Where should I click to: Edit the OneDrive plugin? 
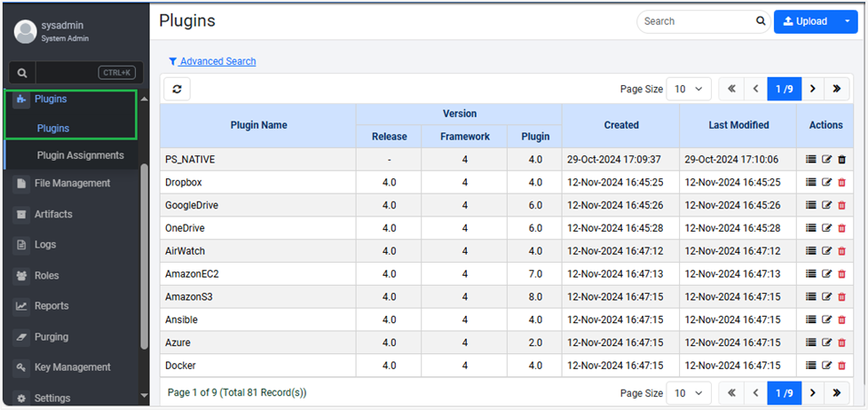coord(826,228)
